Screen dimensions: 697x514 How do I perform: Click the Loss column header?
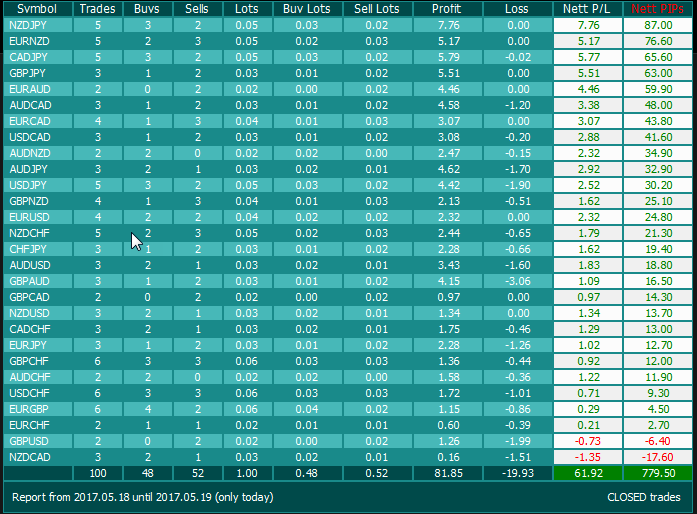click(517, 9)
